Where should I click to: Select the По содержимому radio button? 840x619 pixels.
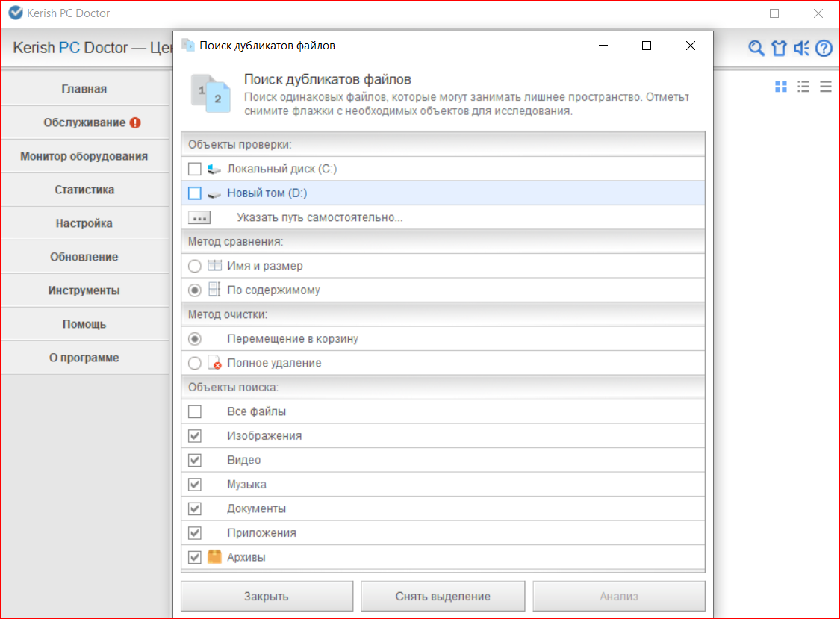[194, 290]
